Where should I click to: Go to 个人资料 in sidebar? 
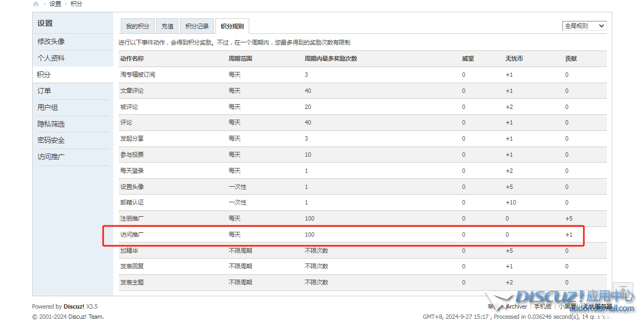coord(51,58)
